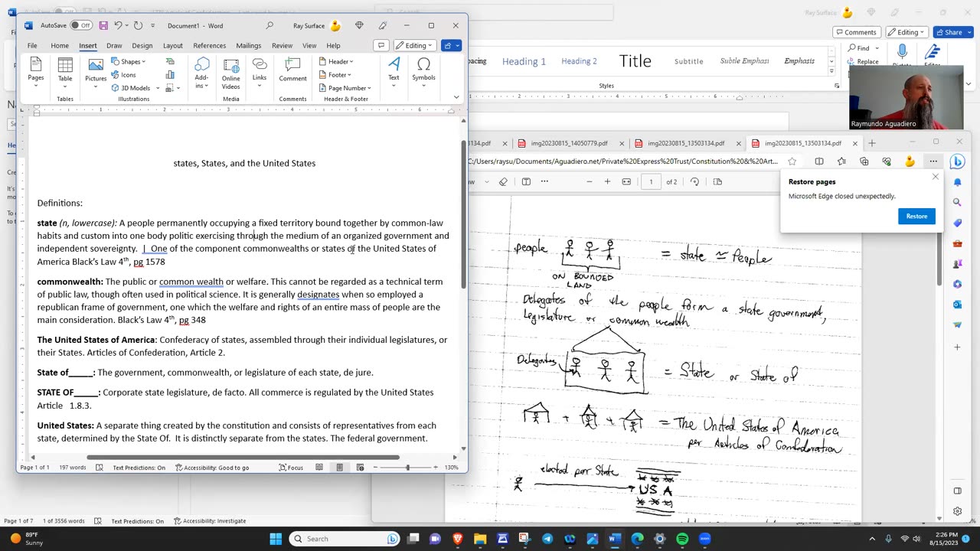The image size is (980, 551).
Task: Select the Erase tool in the PDF toolbar
Action: click(503, 181)
